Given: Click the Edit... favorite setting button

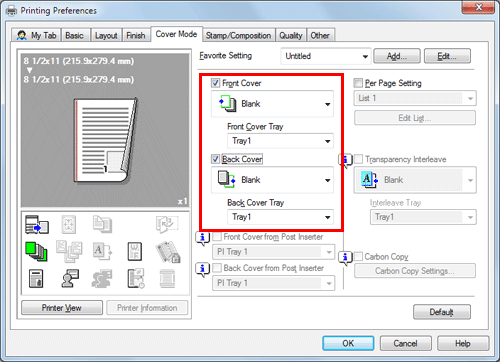Looking at the screenshot, I should [447, 56].
